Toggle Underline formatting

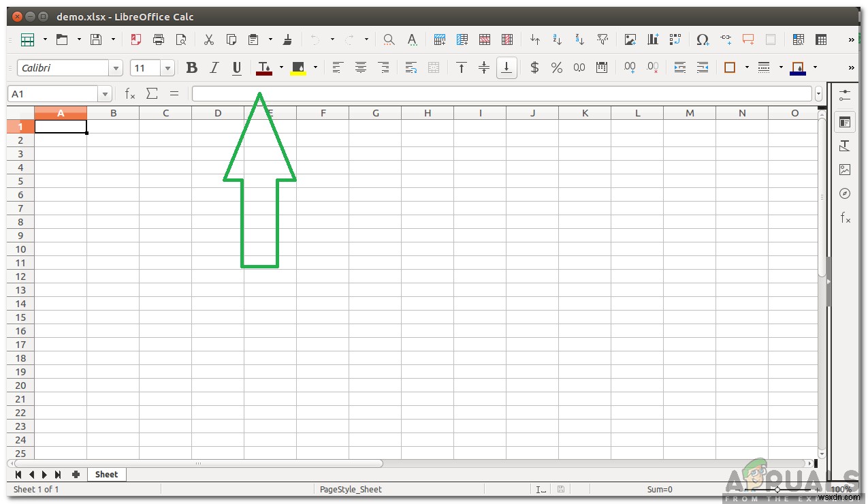point(237,67)
